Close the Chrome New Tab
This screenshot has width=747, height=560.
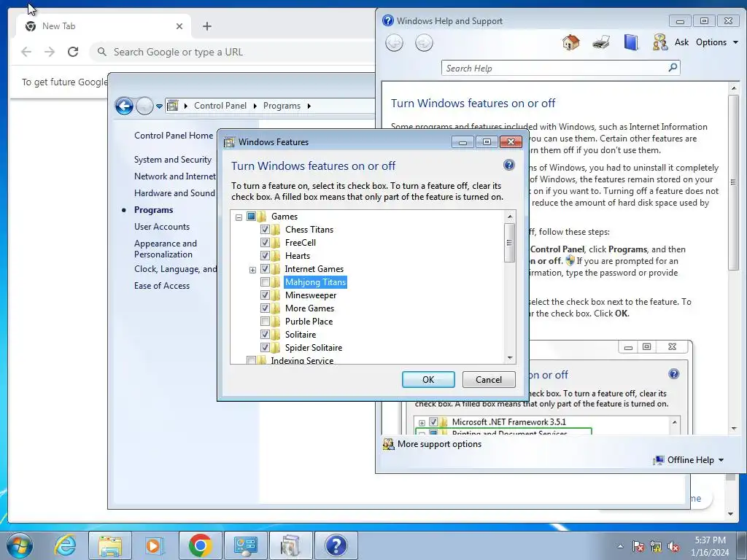click(x=179, y=26)
